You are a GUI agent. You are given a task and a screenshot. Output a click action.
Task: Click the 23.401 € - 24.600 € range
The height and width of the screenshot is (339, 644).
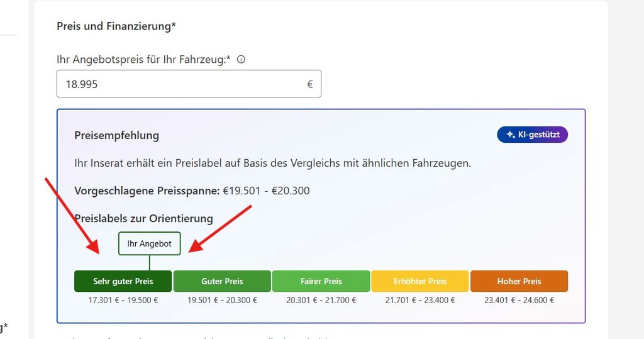[x=519, y=301]
